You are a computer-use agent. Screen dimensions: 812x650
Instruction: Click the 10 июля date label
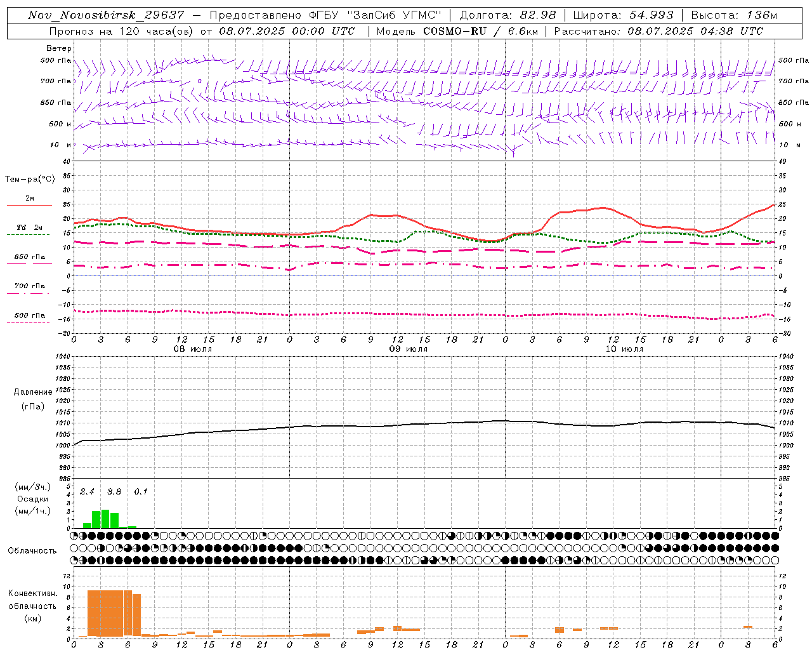coord(624,349)
